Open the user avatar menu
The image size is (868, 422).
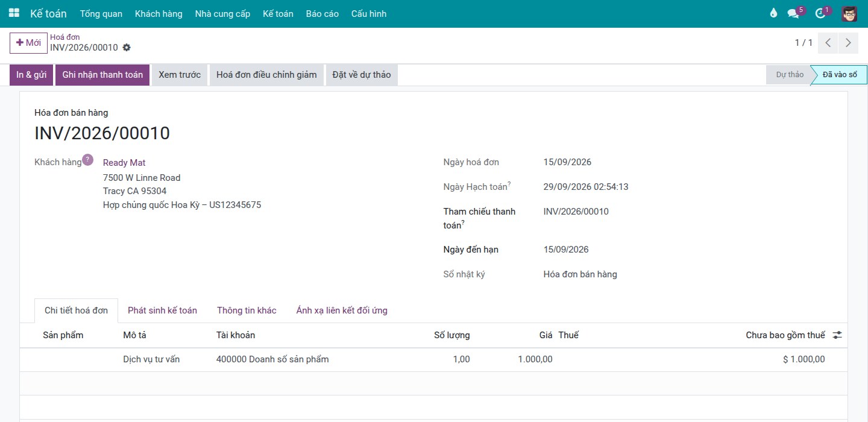[x=849, y=13]
